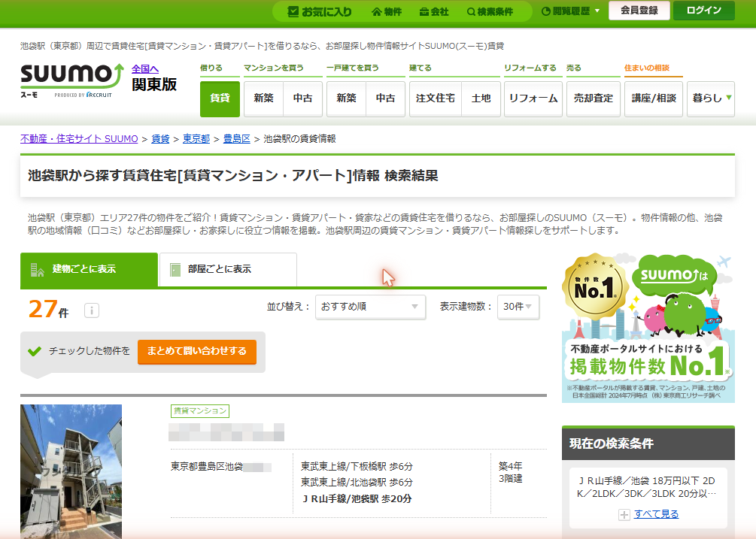This screenshot has height=539, width=756.
Task: Switch to 建物ごとに表示 view tab
Action: click(x=90, y=270)
